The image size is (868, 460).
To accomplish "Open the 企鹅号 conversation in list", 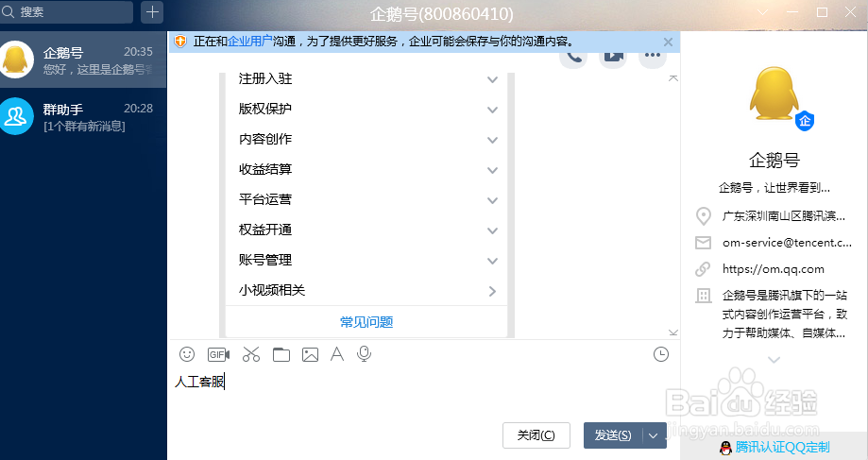I will pos(83,60).
